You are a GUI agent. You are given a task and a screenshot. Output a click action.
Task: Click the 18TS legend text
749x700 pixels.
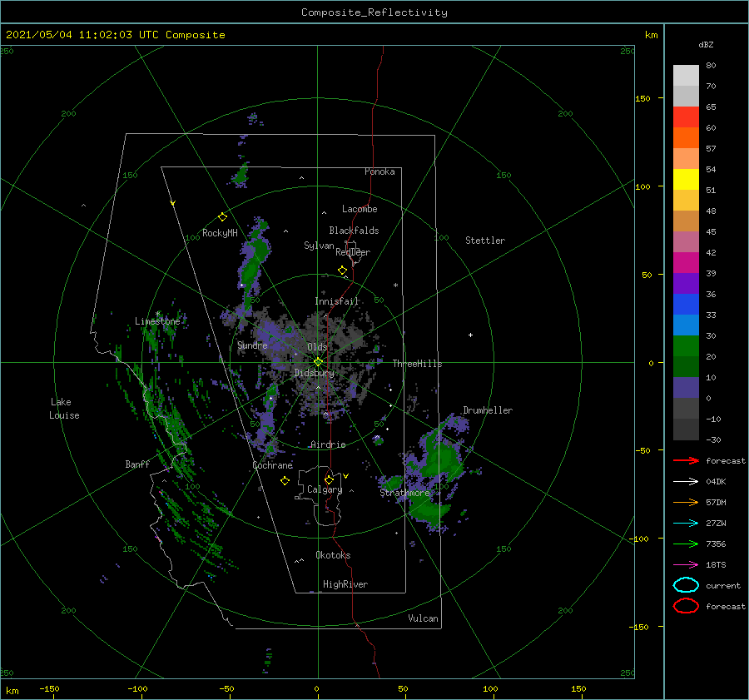[716, 565]
